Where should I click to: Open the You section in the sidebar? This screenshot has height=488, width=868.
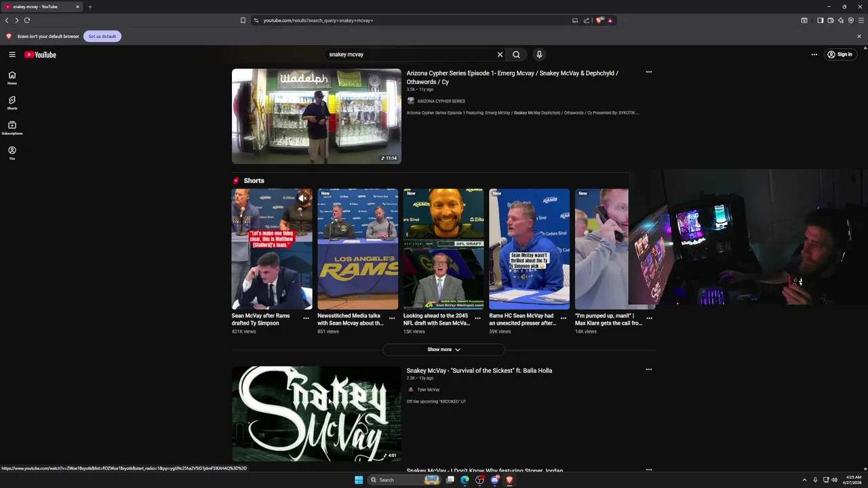(x=12, y=153)
